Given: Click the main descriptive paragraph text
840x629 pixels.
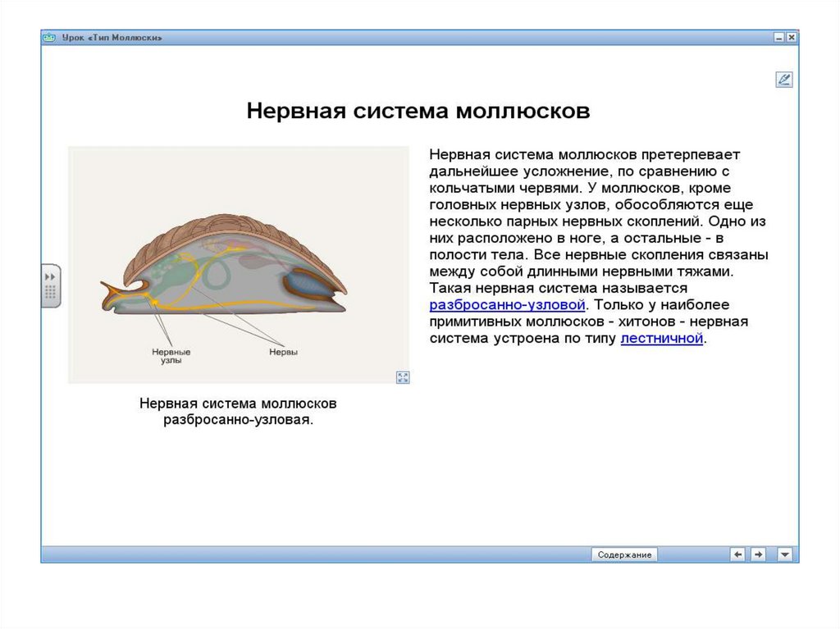Looking at the screenshot, I should point(599,246).
